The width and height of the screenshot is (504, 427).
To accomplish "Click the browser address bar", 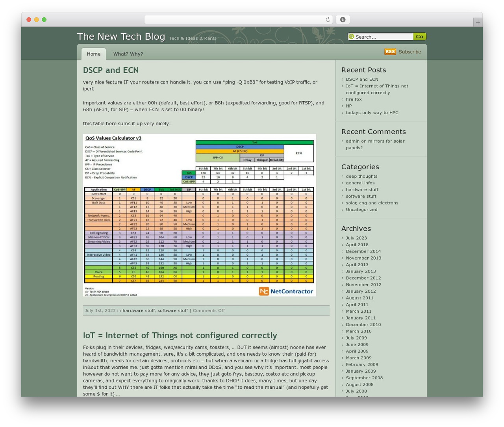I will click(238, 20).
